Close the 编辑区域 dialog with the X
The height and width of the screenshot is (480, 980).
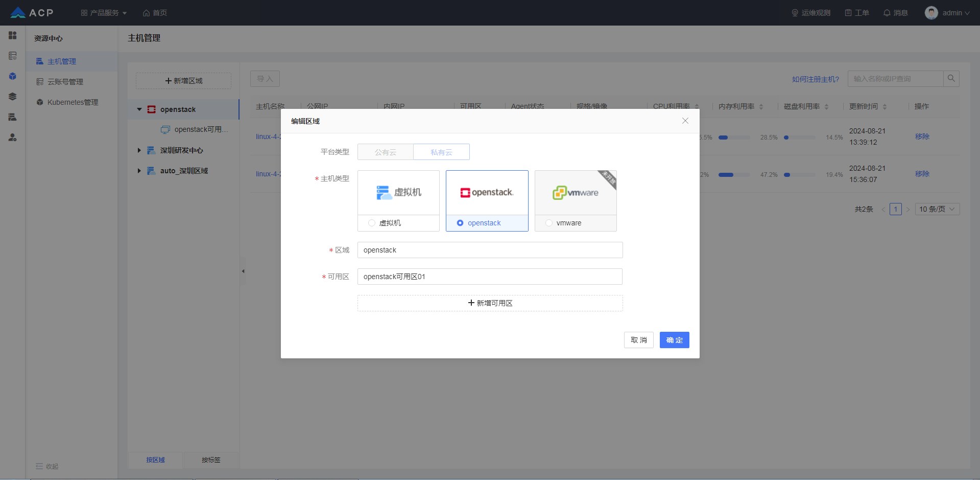(x=685, y=121)
